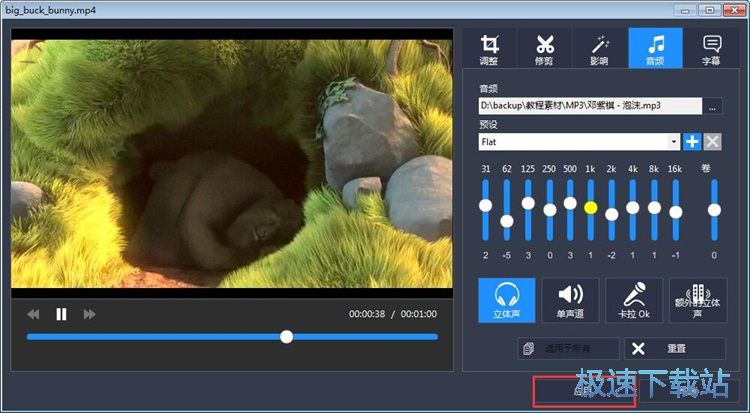Click the audio file path field

pyautogui.click(x=590, y=106)
